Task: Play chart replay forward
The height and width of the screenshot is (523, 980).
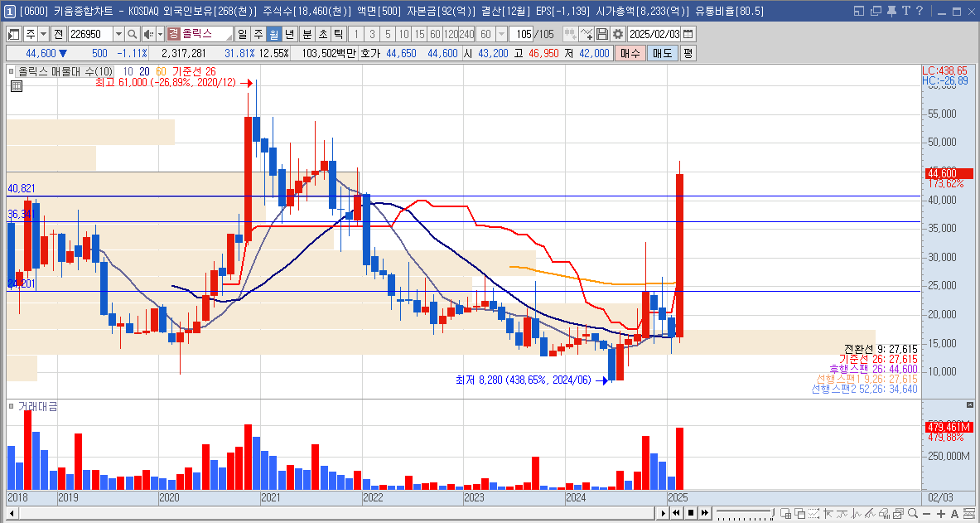Action: (663, 514)
